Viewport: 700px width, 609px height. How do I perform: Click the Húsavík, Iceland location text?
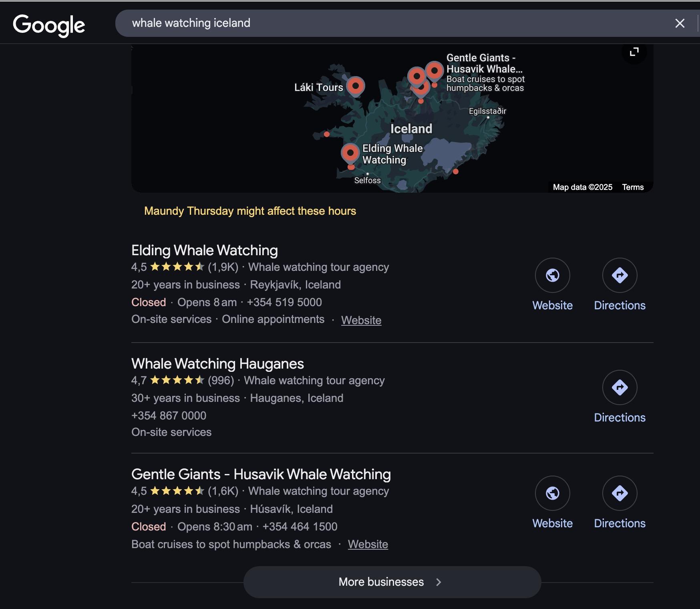click(x=292, y=509)
